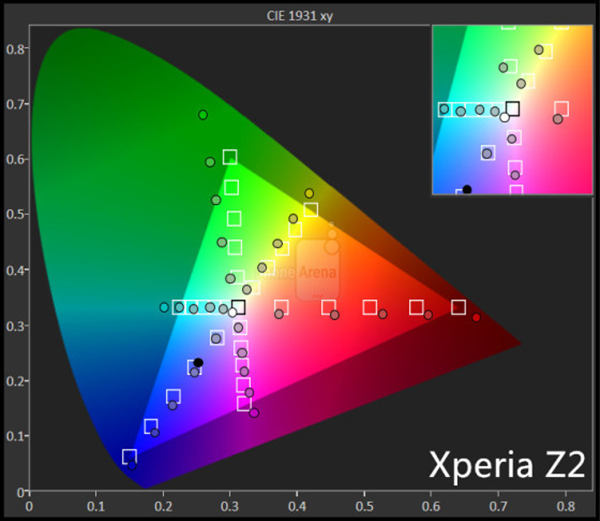Open the zoomed inset chart at top right
Image resolution: width=600 pixels, height=521 pixels.
coord(508,109)
